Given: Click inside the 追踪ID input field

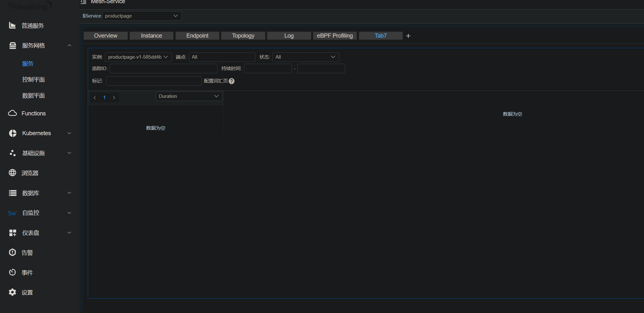Looking at the screenshot, I should click(163, 68).
